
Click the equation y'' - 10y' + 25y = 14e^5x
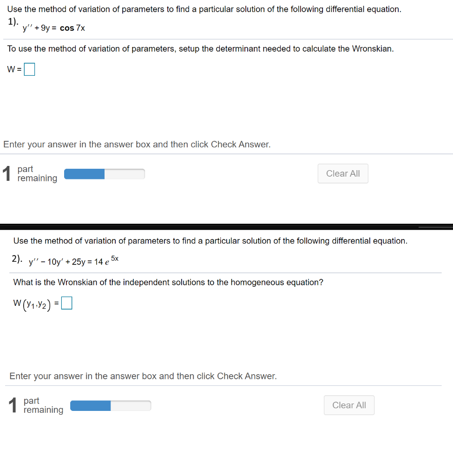(72, 260)
